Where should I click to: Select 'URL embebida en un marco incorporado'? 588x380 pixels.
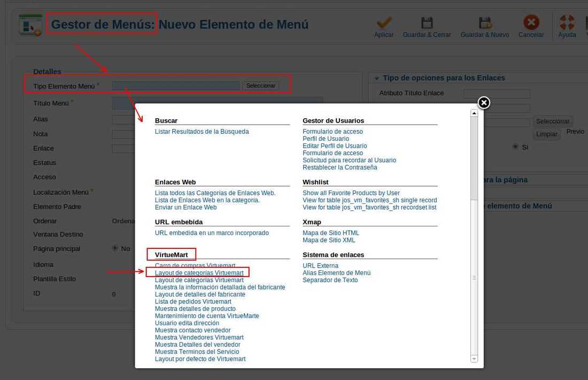coord(212,233)
